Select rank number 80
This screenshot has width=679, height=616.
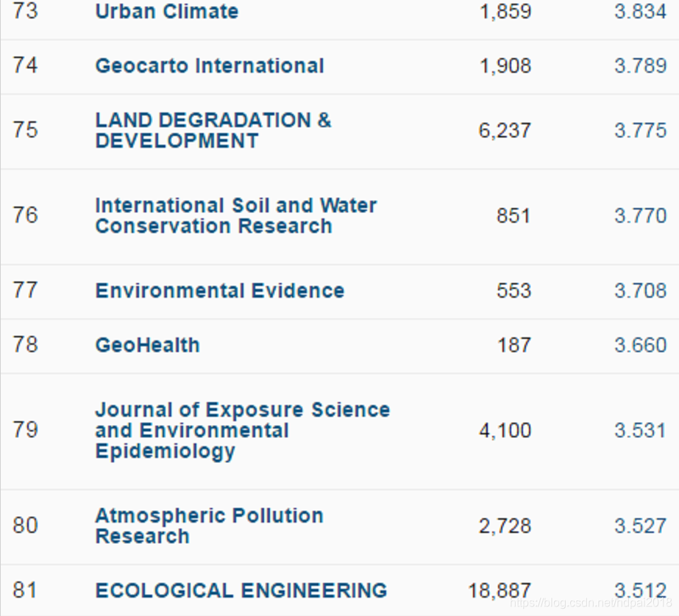(26, 526)
